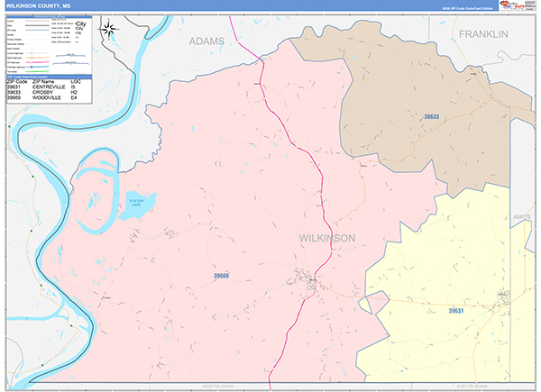
Task: Click the orange State Highways legend line
Action: click(37, 58)
